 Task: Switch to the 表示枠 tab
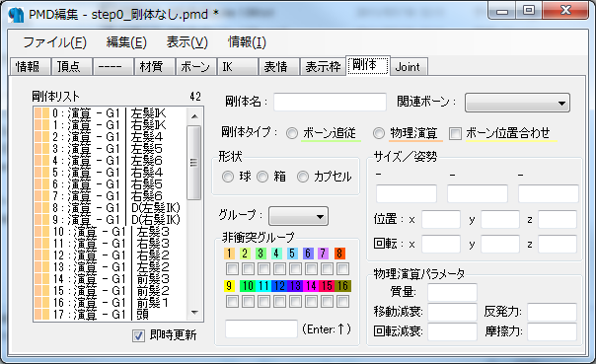tap(323, 67)
